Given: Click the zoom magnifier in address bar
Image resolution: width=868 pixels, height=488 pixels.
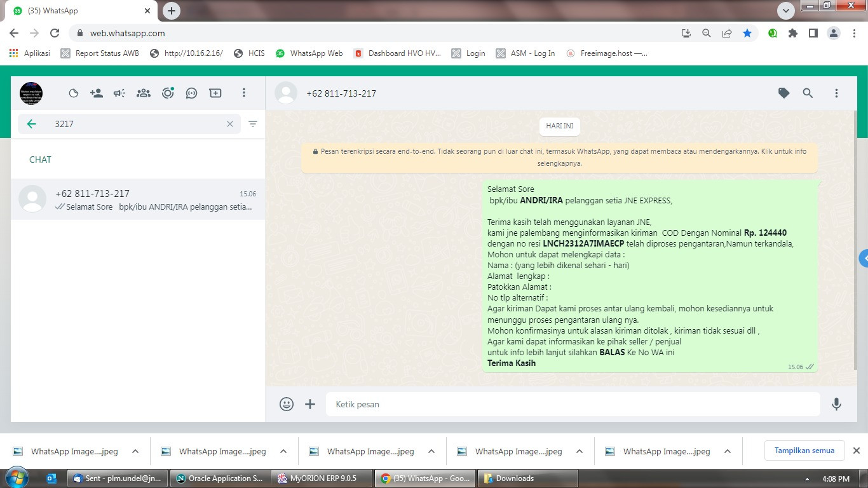Looking at the screenshot, I should pos(707,33).
